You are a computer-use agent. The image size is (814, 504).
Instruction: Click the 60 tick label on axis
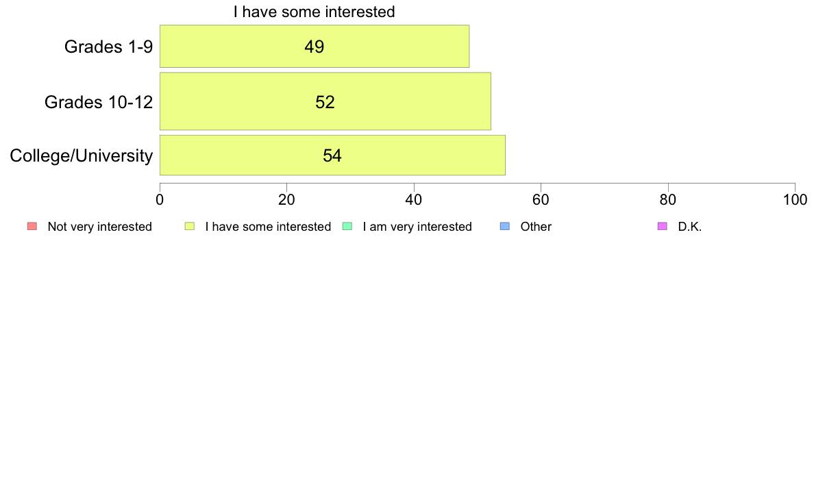(x=541, y=200)
